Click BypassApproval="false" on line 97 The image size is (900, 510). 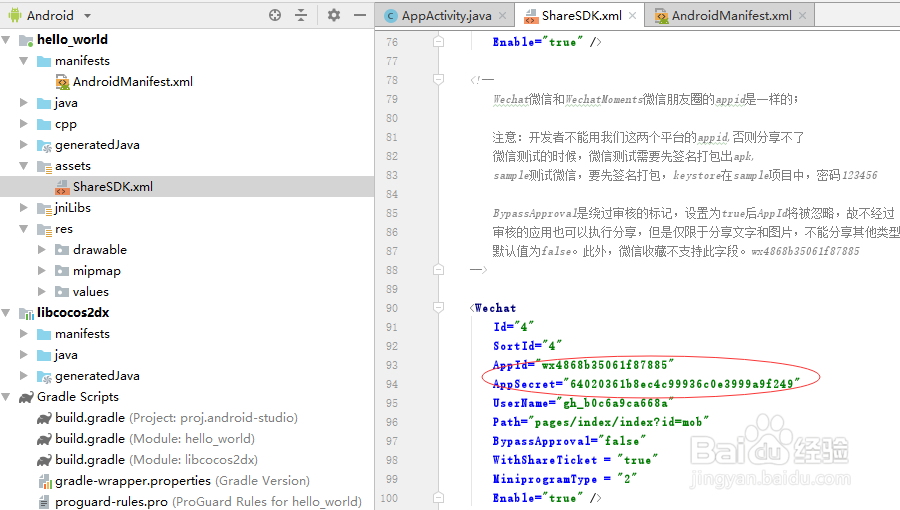click(x=569, y=441)
